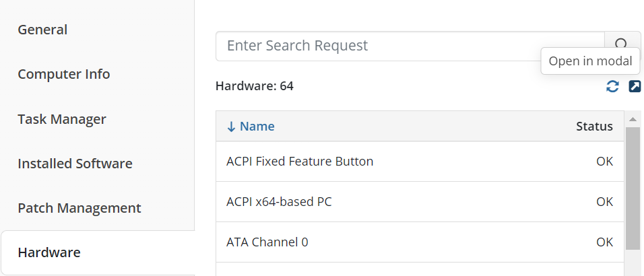The image size is (644, 276).
Task: Open the General tab
Action: coord(42,30)
